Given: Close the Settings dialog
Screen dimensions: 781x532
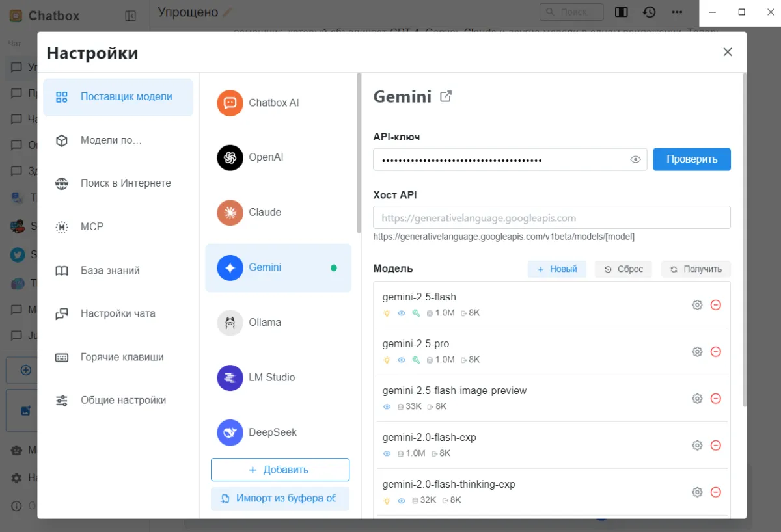Looking at the screenshot, I should [x=728, y=52].
